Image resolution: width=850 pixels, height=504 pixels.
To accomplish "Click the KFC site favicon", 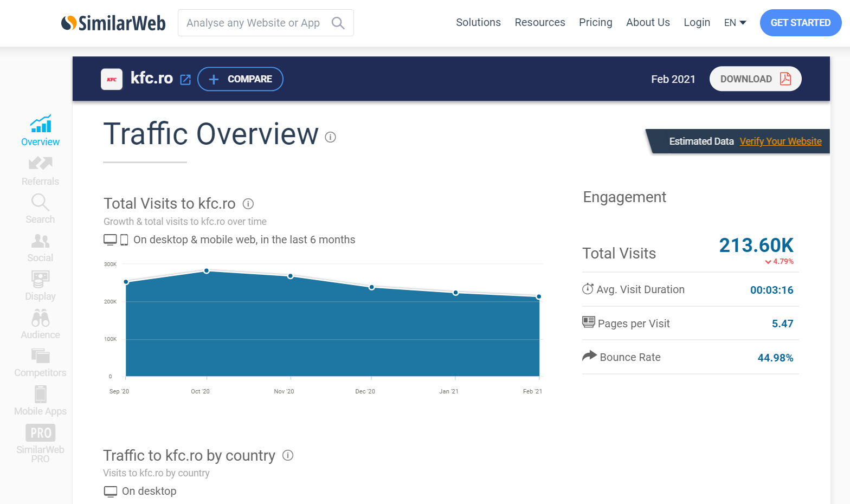I will (112, 79).
